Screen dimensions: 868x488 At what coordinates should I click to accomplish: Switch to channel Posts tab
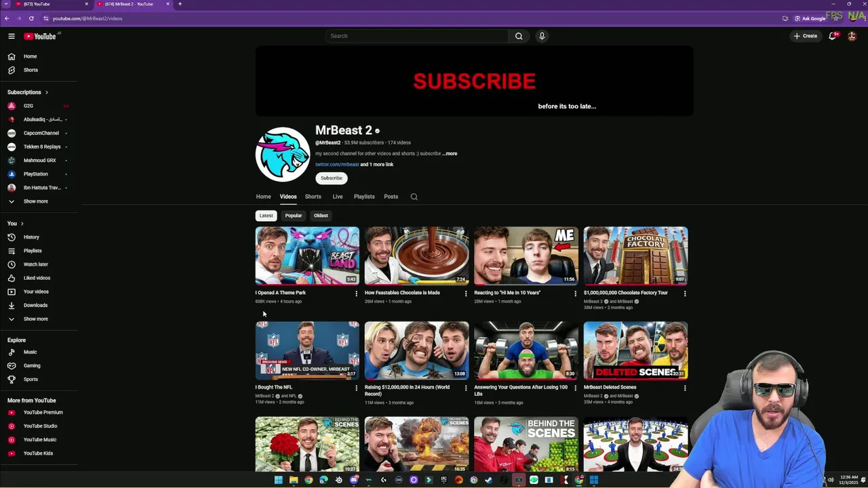(x=391, y=197)
